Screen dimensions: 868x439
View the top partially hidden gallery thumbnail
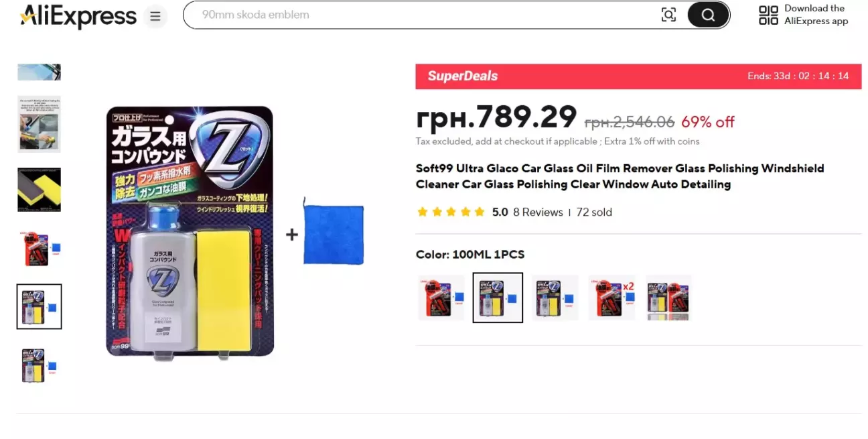pyautogui.click(x=39, y=72)
